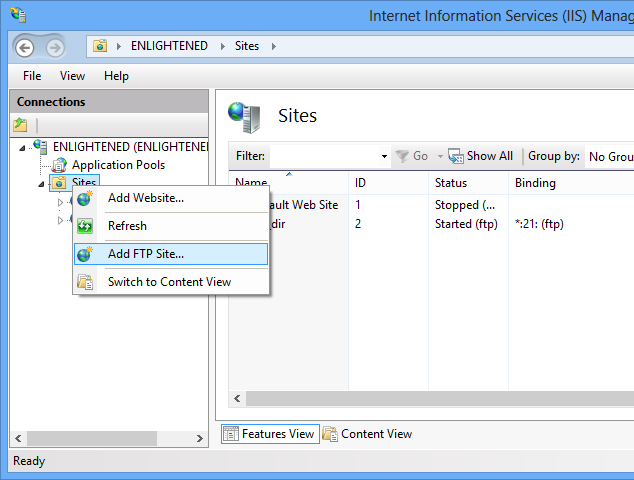Open the Filter dropdown arrow
The width and height of the screenshot is (634, 480).
pos(384,157)
